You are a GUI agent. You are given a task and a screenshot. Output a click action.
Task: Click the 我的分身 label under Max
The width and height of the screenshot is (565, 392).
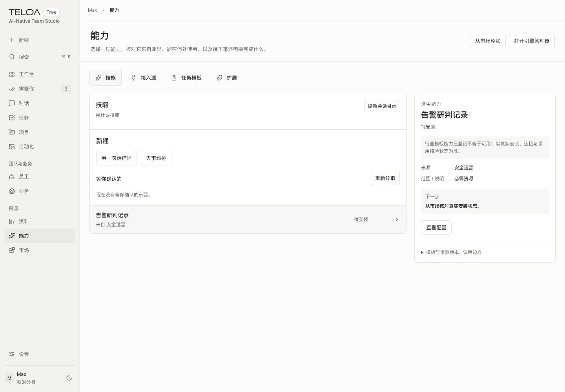[26, 382]
